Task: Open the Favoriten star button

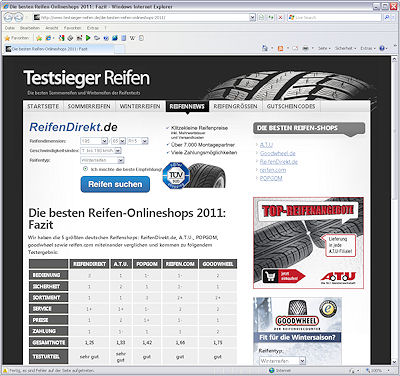Action: tap(17, 38)
